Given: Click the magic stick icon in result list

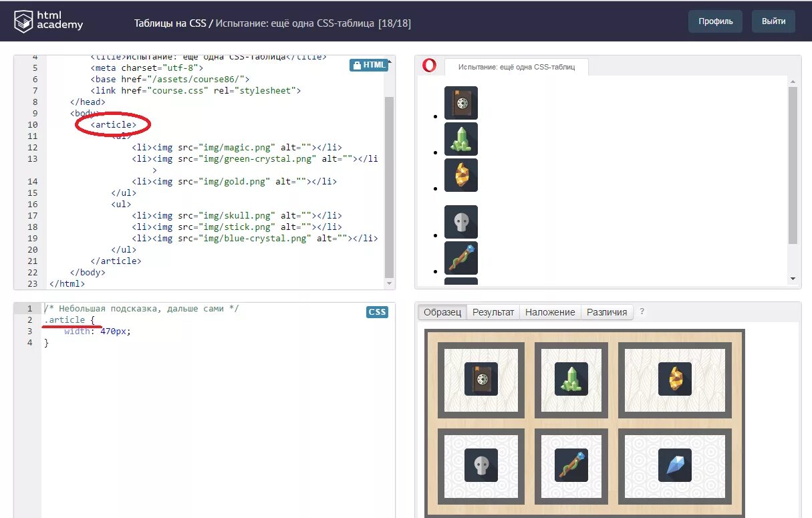Looking at the screenshot, I should coord(461,258).
